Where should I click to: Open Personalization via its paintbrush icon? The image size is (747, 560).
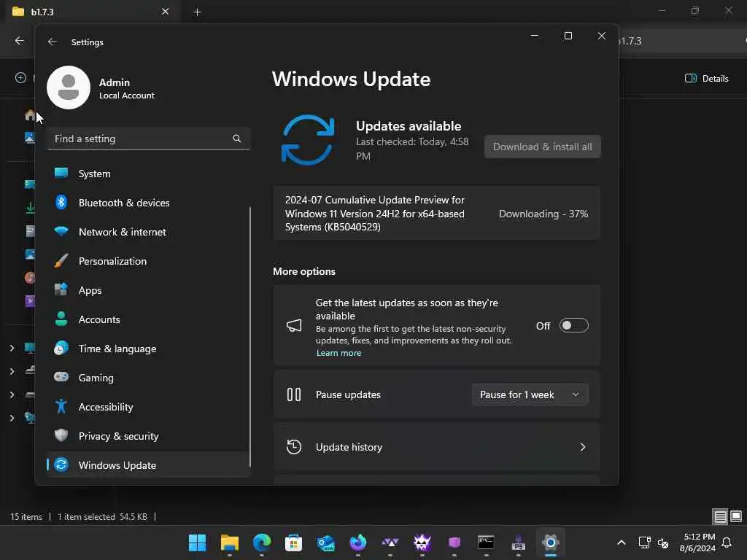tap(61, 261)
